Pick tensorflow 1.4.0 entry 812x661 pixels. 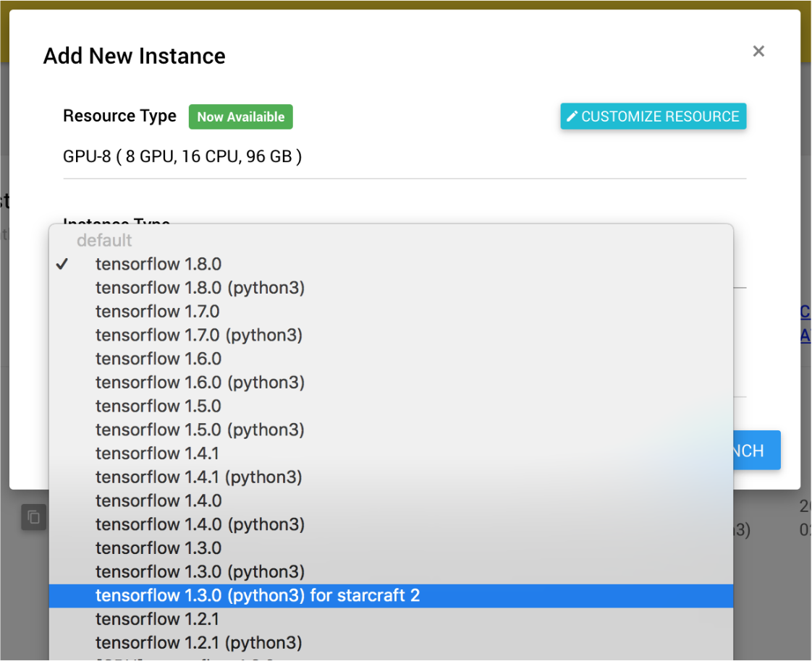pyautogui.click(x=391, y=501)
